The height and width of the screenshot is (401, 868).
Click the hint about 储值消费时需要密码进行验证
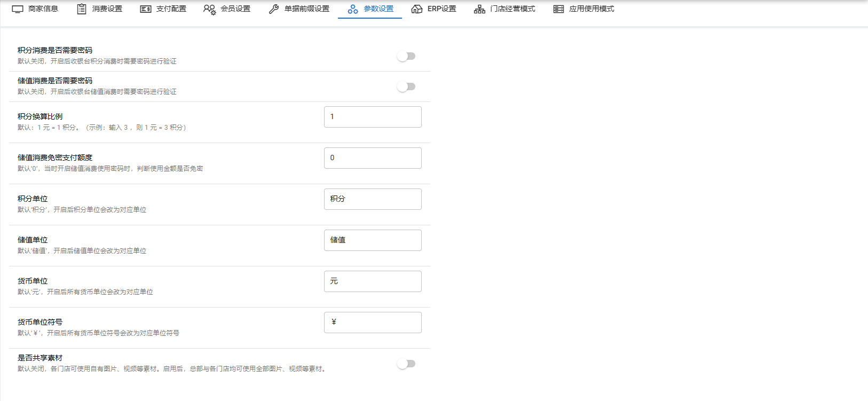point(97,92)
